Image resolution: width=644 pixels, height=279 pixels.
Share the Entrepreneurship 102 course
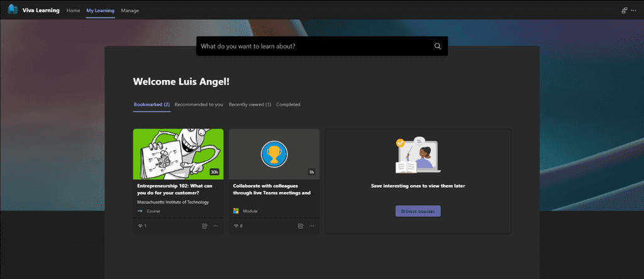(204, 225)
